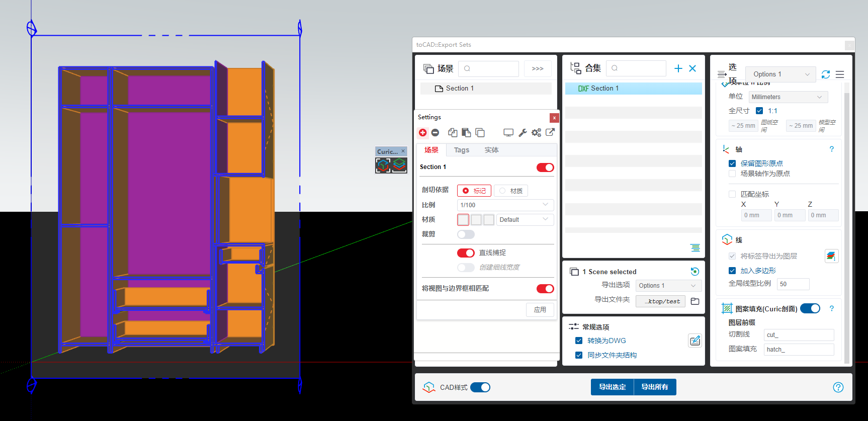Click the layers color icon beside 将标签导出为图层

pyautogui.click(x=831, y=256)
